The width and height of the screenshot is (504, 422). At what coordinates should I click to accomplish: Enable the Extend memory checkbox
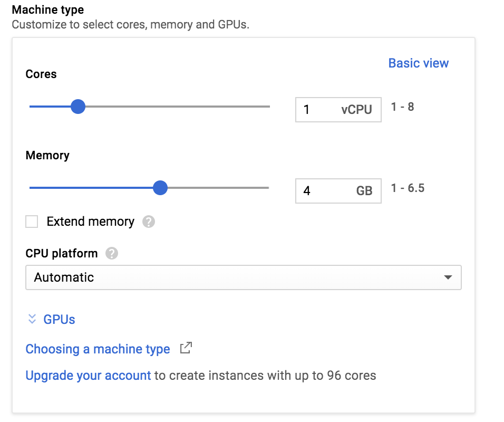(32, 222)
